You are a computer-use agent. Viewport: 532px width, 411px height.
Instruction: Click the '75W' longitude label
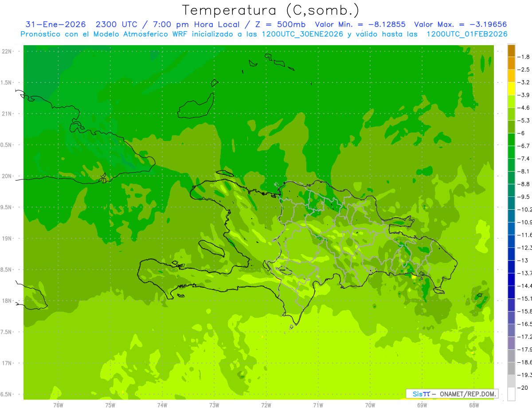[x=110, y=405]
